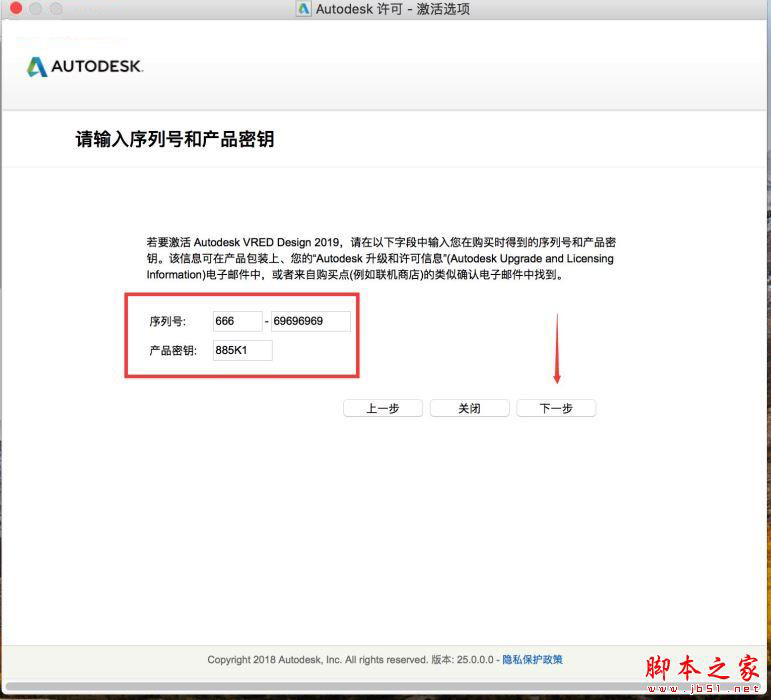The width and height of the screenshot is (771, 700).
Task: Click the Autodesk logo in the header
Action: coord(85,66)
